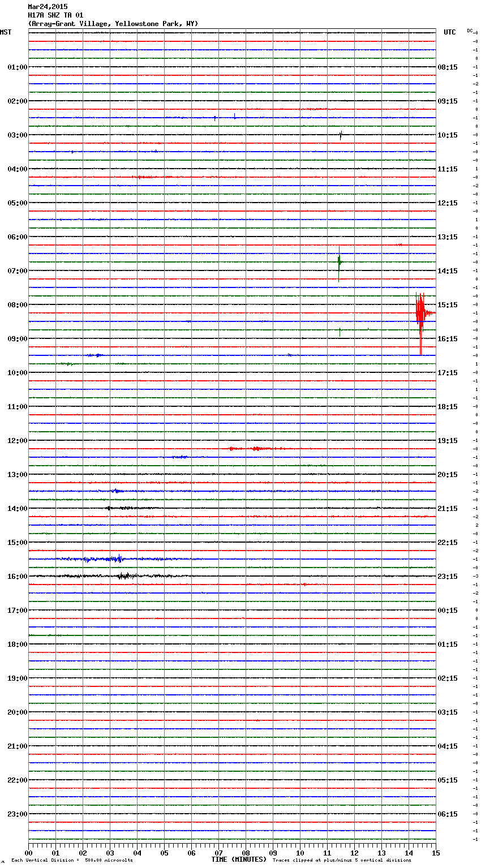Viewport: 481px width, 868px height.
Task: Select the 12:00 MST time label
Action: (18, 441)
